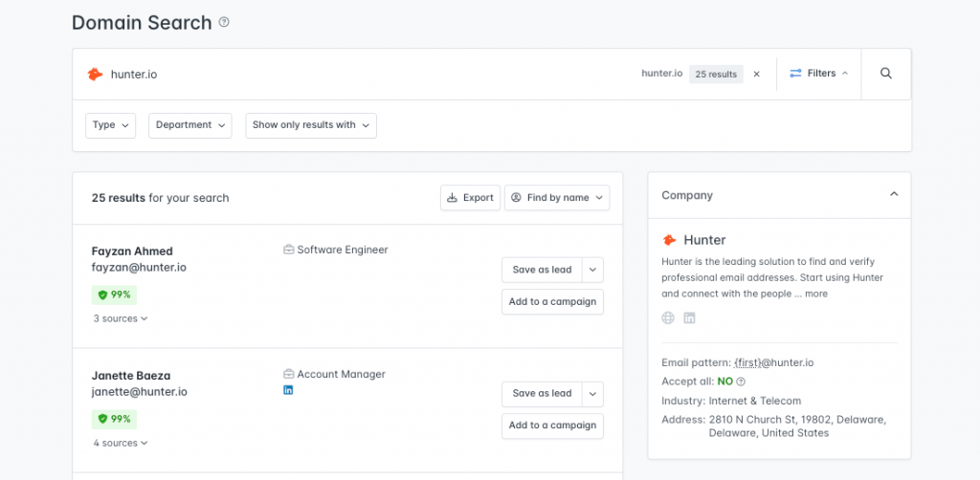This screenshot has height=480, width=980.
Task: Collapse the Filters panel
Action: pyautogui.click(x=819, y=74)
